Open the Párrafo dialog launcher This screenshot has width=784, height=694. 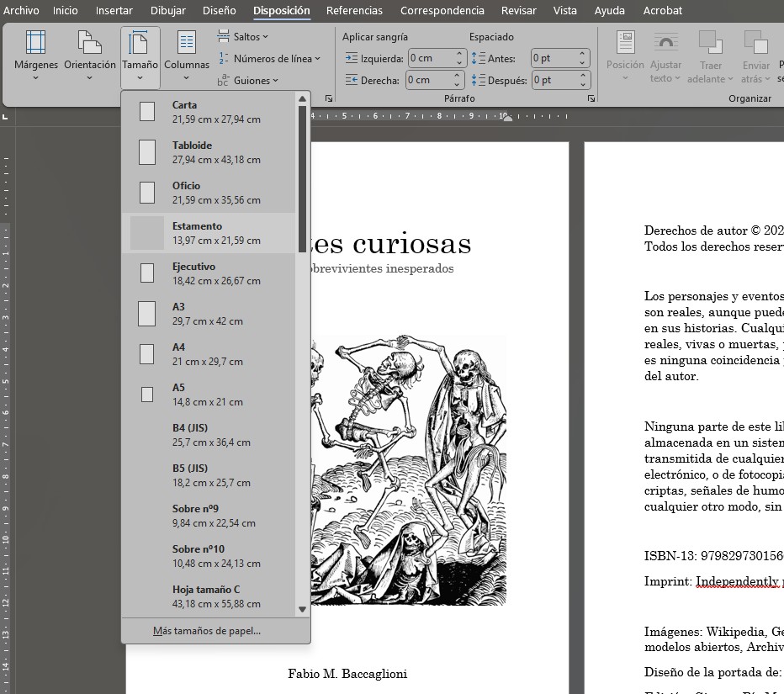591,98
